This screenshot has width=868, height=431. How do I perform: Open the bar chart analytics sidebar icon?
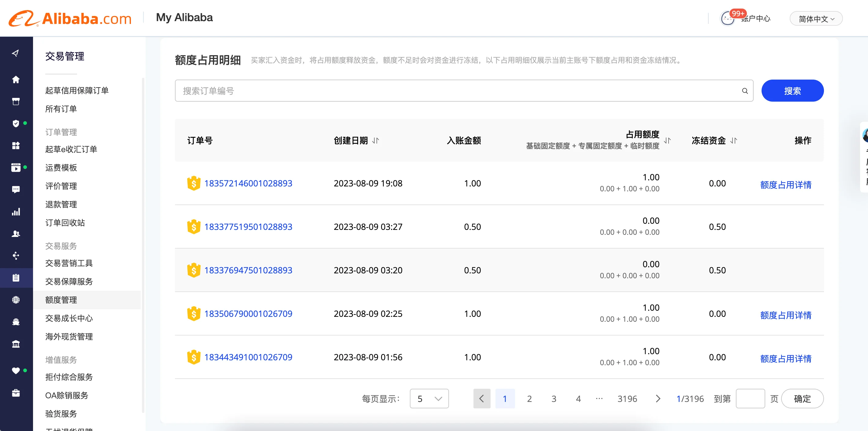[16, 212]
